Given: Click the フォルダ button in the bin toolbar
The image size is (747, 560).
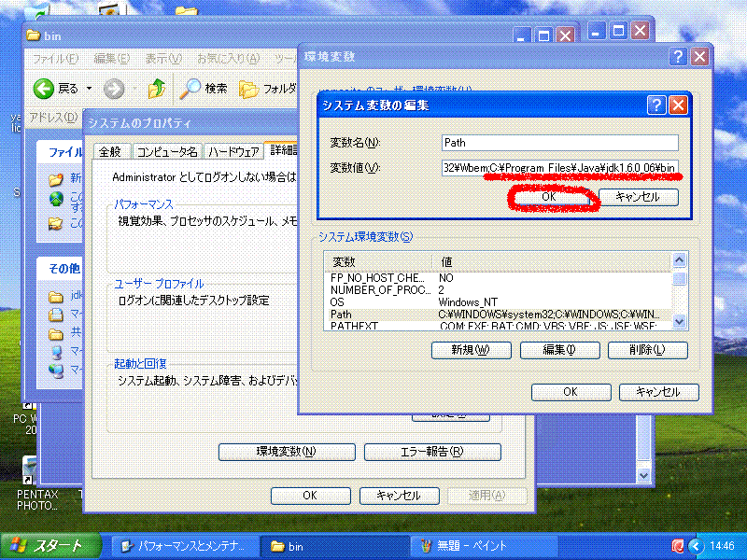Looking at the screenshot, I should pos(267,89).
